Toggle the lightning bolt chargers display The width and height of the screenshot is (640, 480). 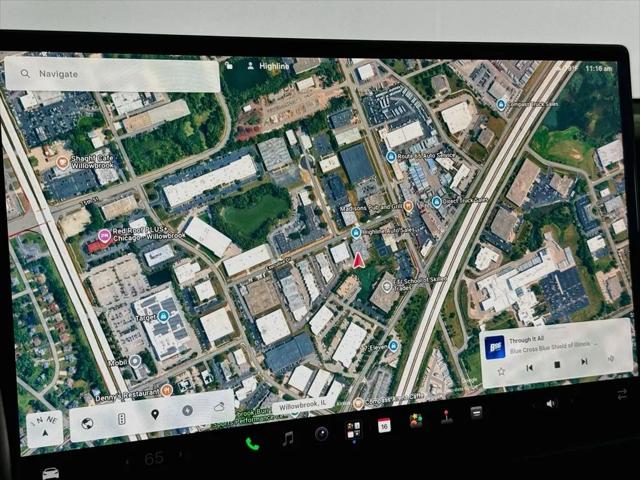coord(188,410)
